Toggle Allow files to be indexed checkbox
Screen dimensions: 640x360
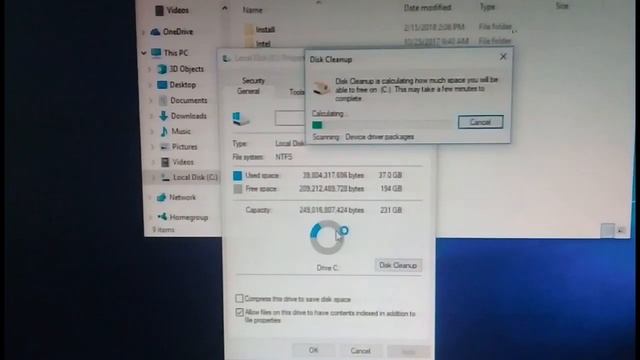point(240,313)
